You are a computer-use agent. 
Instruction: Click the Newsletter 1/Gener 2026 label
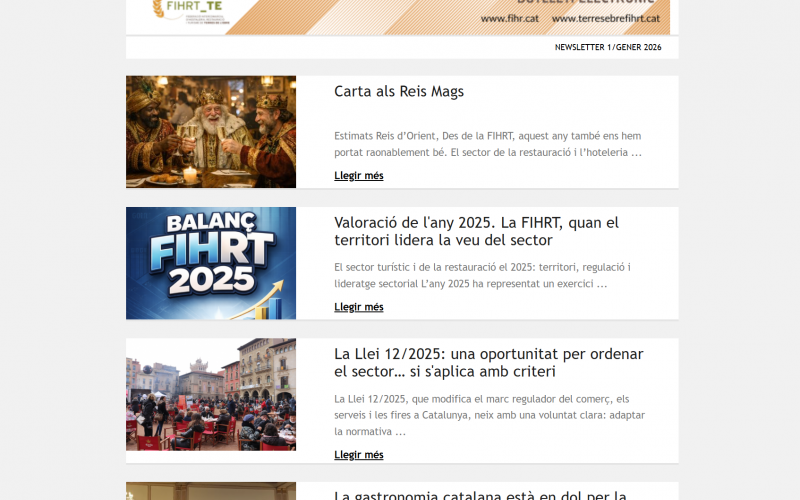608,47
